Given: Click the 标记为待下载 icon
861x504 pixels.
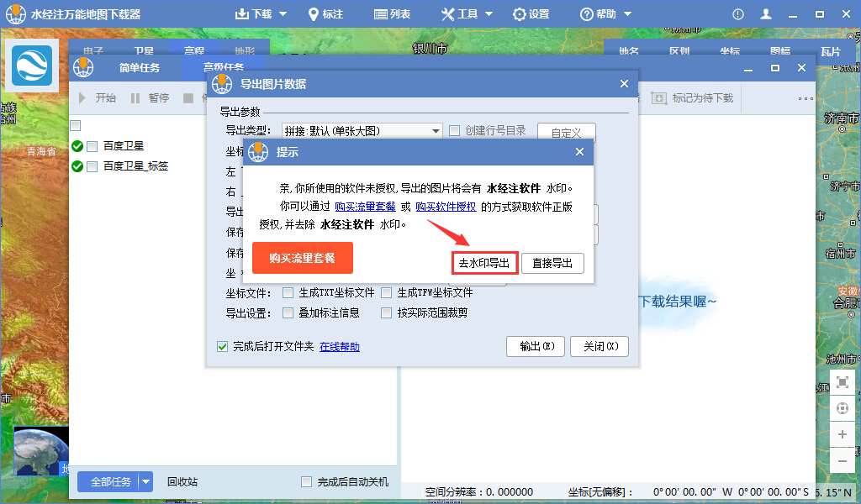Looking at the screenshot, I should point(659,98).
